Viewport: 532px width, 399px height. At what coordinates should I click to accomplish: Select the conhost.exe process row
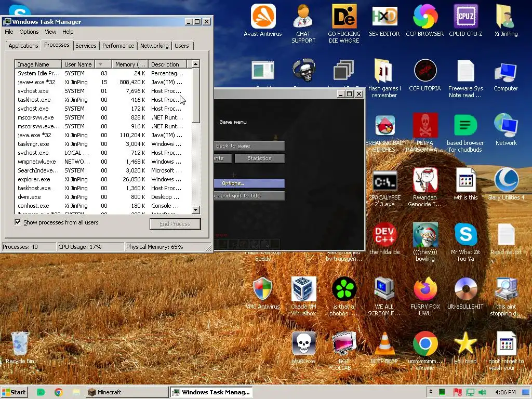(x=103, y=206)
